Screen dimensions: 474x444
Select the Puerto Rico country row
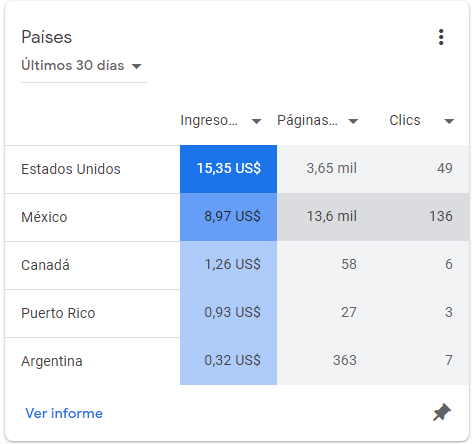(x=237, y=313)
